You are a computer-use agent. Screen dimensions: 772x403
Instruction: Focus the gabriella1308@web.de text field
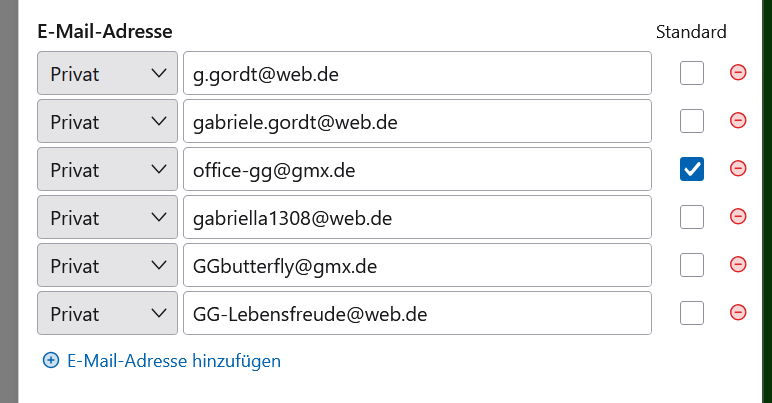(418, 217)
